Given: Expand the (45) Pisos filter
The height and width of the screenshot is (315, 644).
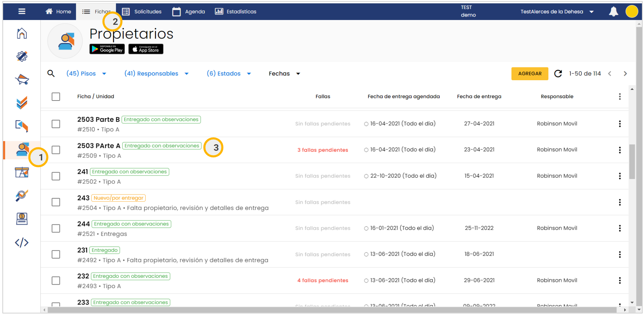Looking at the screenshot, I should [86, 74].
